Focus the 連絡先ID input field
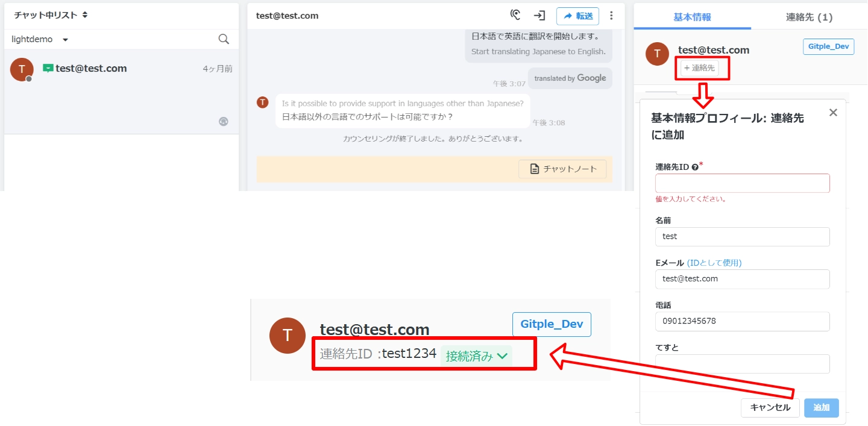Viewport: 868px width, 426px height. (742, 183)
